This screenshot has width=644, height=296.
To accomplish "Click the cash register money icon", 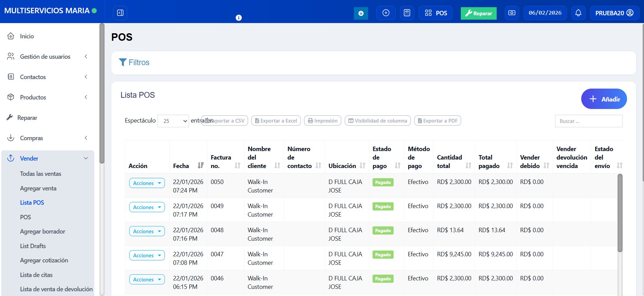I will pyautogui.click(x=512, y=13).
